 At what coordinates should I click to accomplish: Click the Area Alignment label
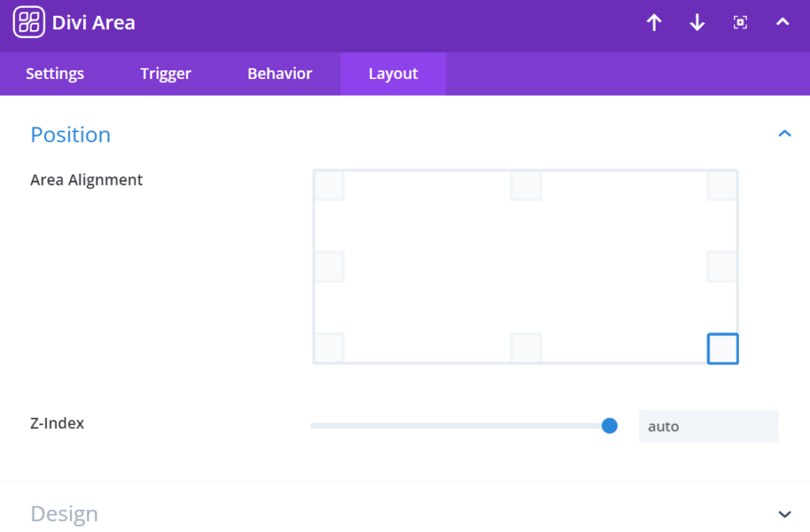(86, 180)
